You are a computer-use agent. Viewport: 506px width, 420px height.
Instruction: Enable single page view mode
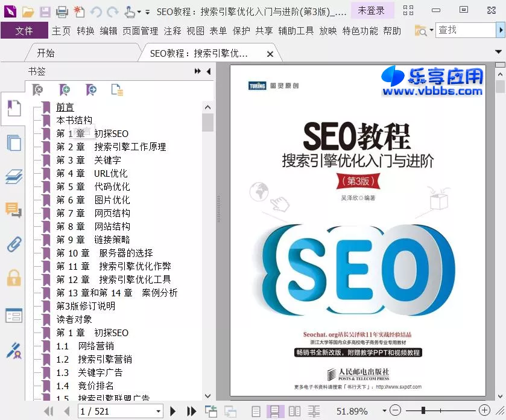click(x=256, y=412)
